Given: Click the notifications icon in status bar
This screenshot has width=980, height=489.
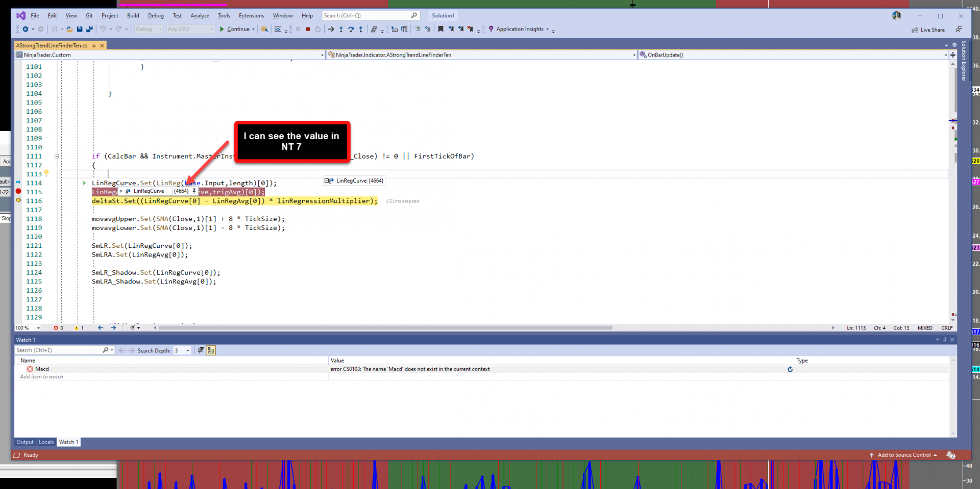Looking at the screenshot, I should point(951,455).
